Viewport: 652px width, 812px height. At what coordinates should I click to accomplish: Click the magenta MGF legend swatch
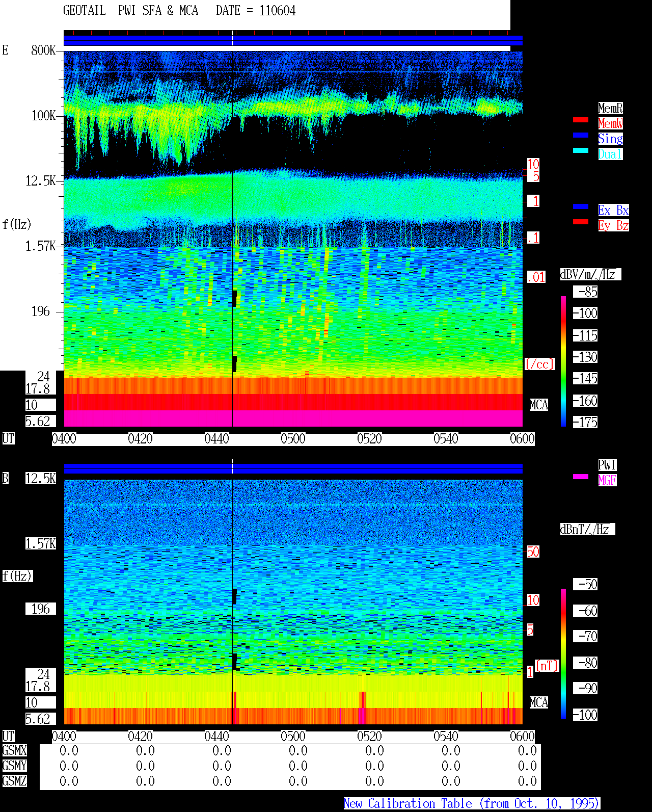581,477
